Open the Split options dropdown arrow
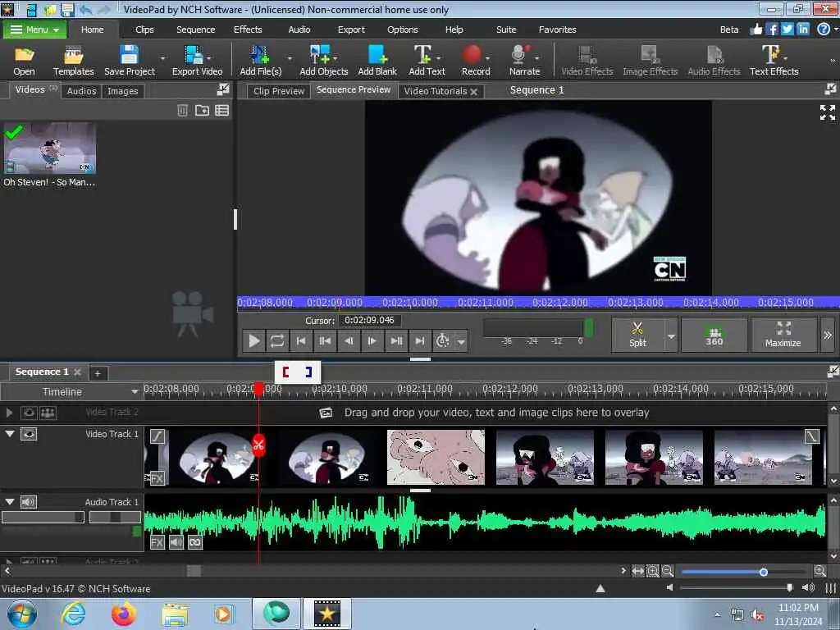This screenshot has height=630, width=840. [x=671, y=336]
